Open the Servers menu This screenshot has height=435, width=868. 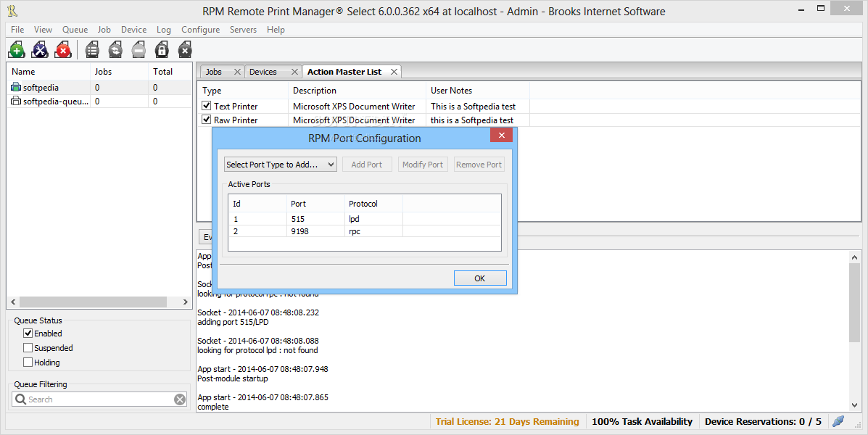243,29
